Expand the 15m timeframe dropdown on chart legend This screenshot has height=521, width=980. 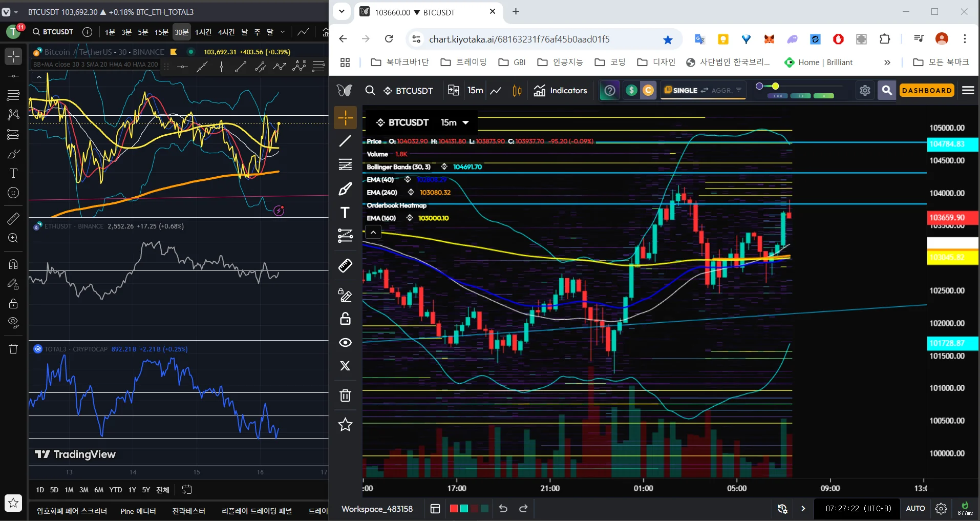point(465,122)
